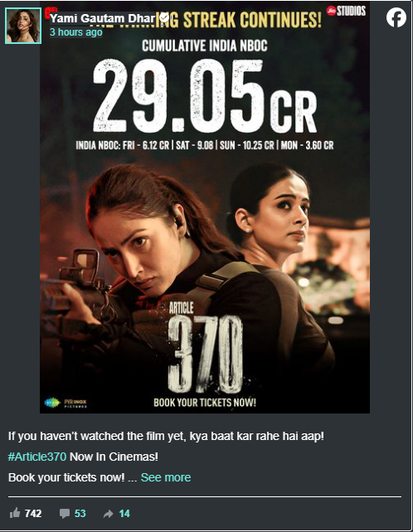Click the thumbs-up like icon
This screenshot has height=532, width=413.
[15, 513]
